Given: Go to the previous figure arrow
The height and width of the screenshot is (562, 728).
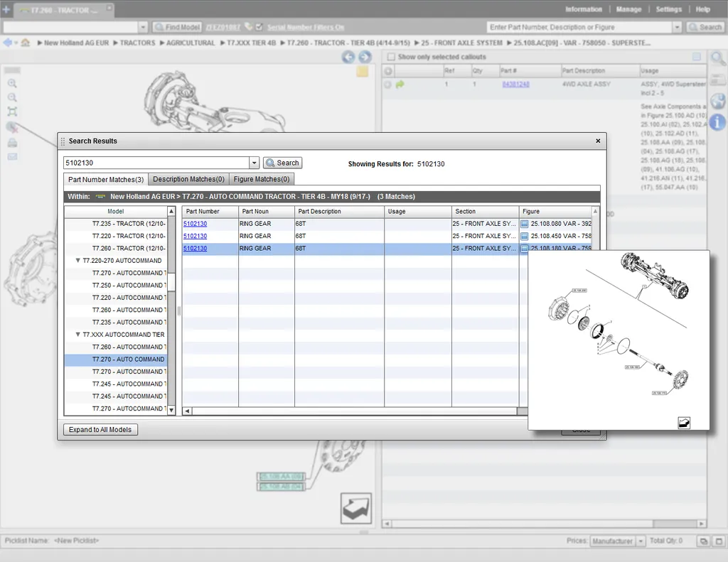Looking at the screenshot, I should [348, 57].
